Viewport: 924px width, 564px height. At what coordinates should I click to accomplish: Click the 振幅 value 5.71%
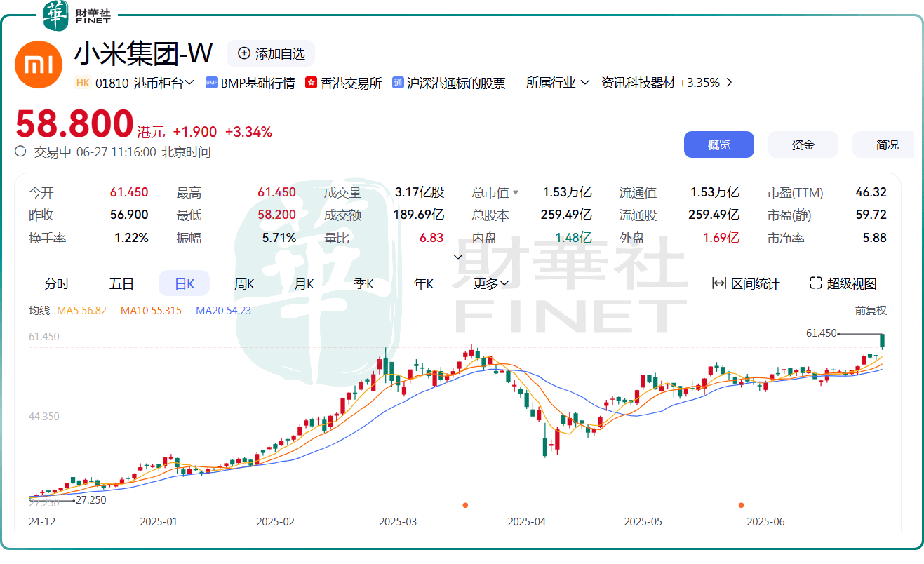point(279,238)
